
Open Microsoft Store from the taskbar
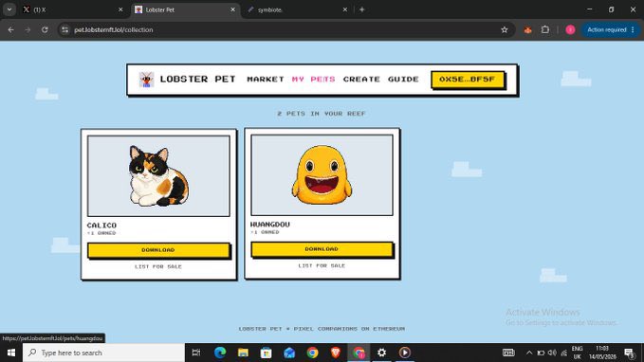[267, 353]
